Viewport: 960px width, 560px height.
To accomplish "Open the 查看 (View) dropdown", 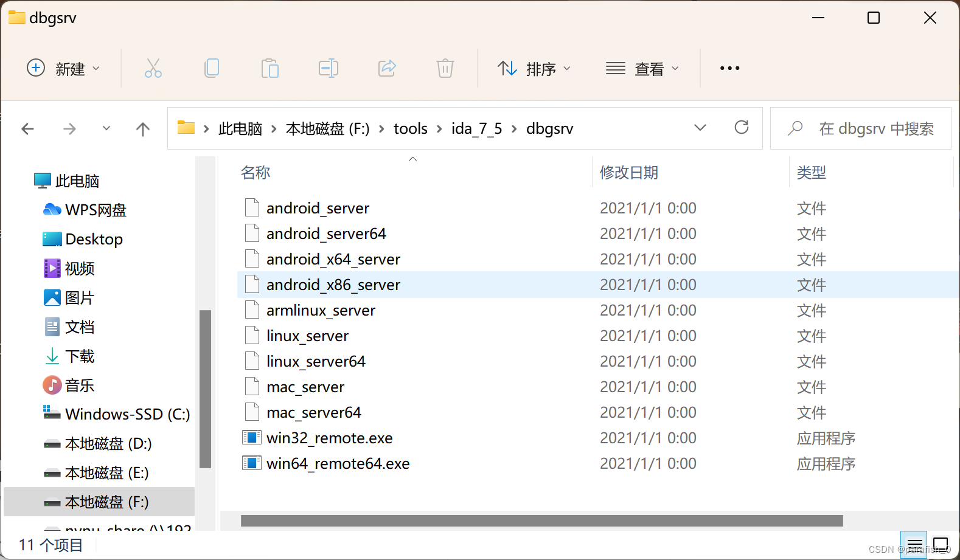I will [642, 68].
